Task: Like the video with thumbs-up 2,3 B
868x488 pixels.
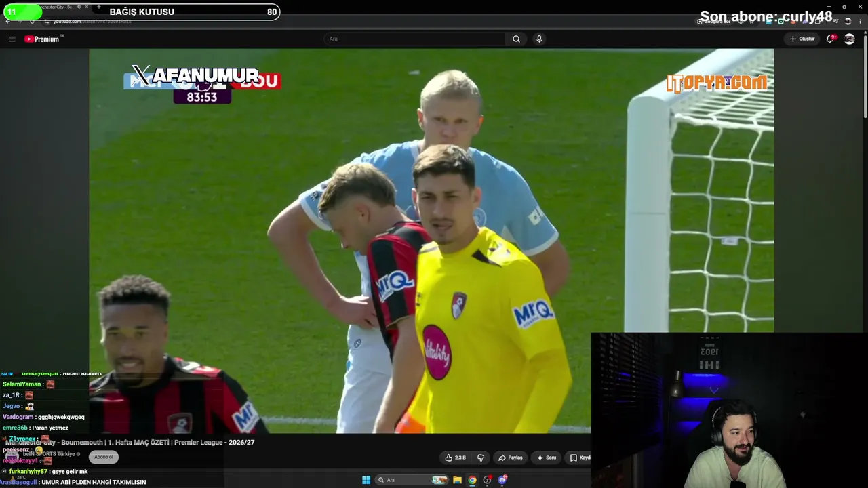Action: click(456, 457)
